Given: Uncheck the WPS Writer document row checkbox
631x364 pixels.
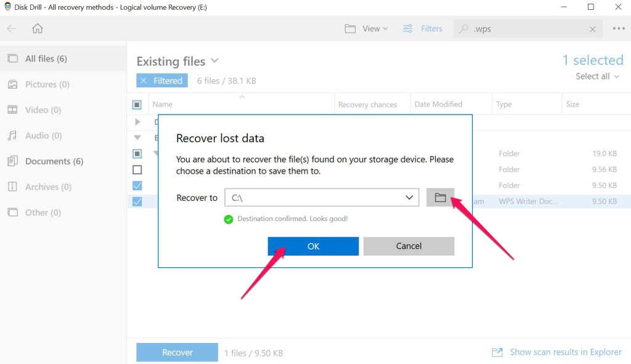Looking at the screenshot, I should click(x=137, y=201).
